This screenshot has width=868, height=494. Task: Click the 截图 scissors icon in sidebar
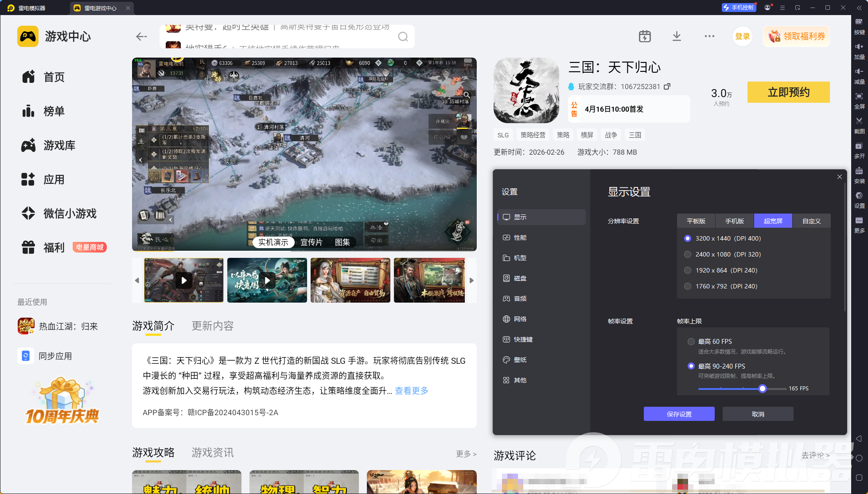(859, 121)
